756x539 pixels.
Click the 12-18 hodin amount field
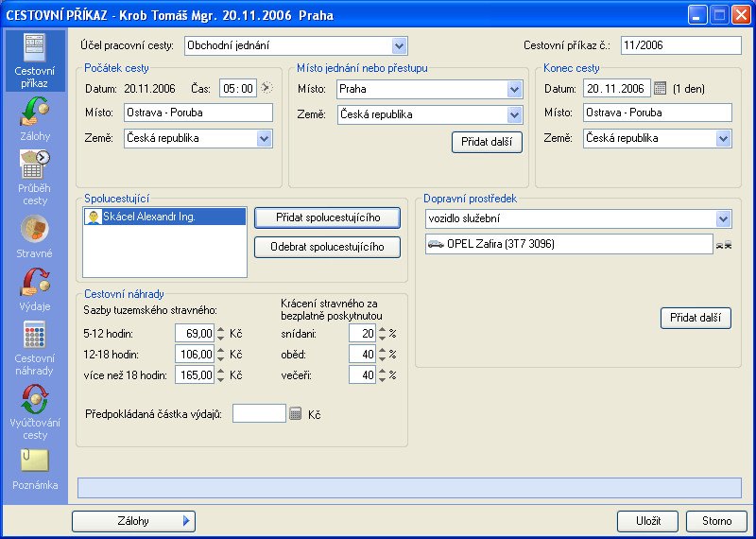click(195, 355)
